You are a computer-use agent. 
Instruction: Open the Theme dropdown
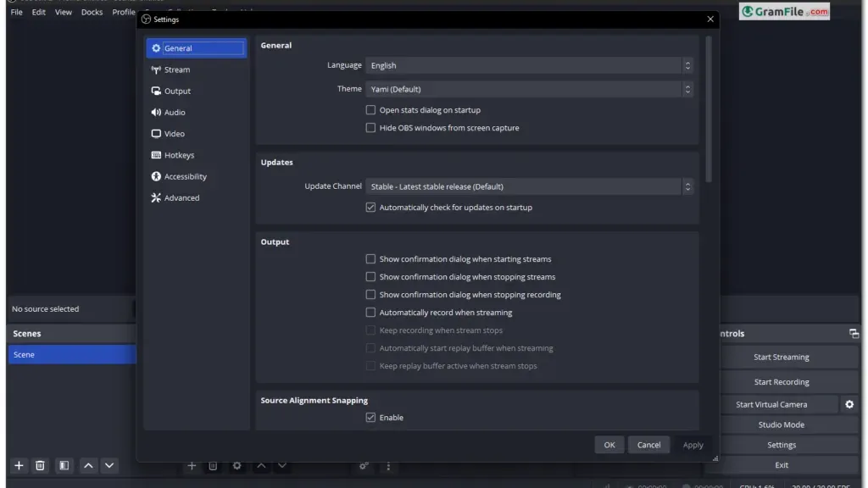[529, 89]
